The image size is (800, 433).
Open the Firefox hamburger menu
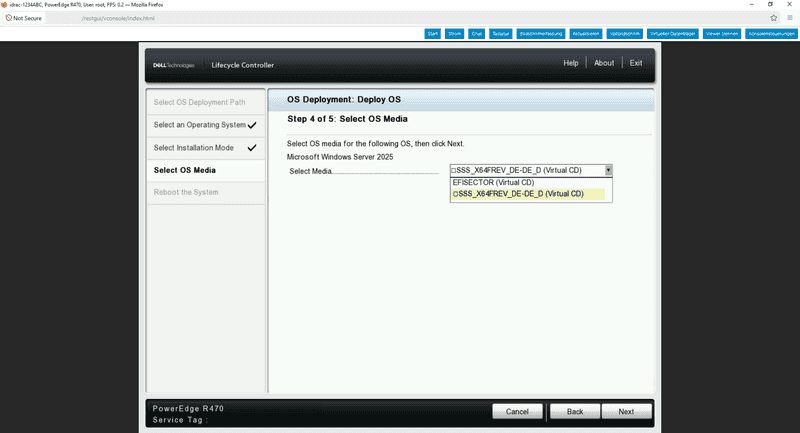[x=790, y=18]
